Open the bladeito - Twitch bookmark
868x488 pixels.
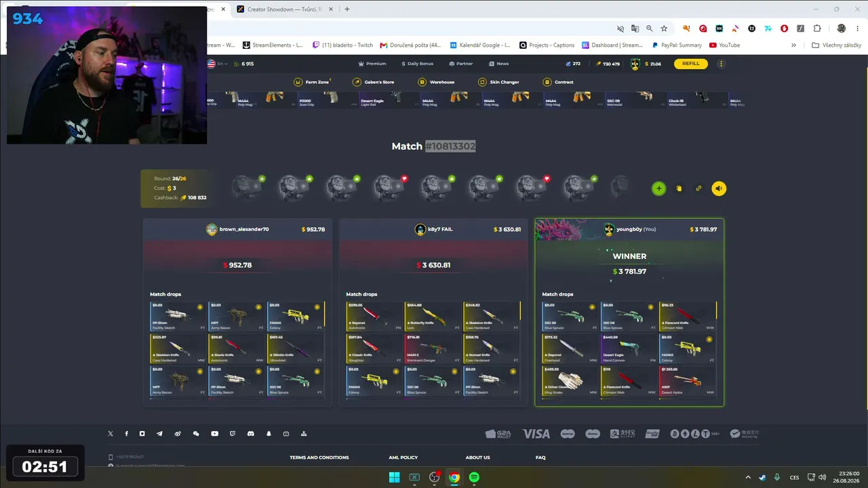(x=343, y=45)
